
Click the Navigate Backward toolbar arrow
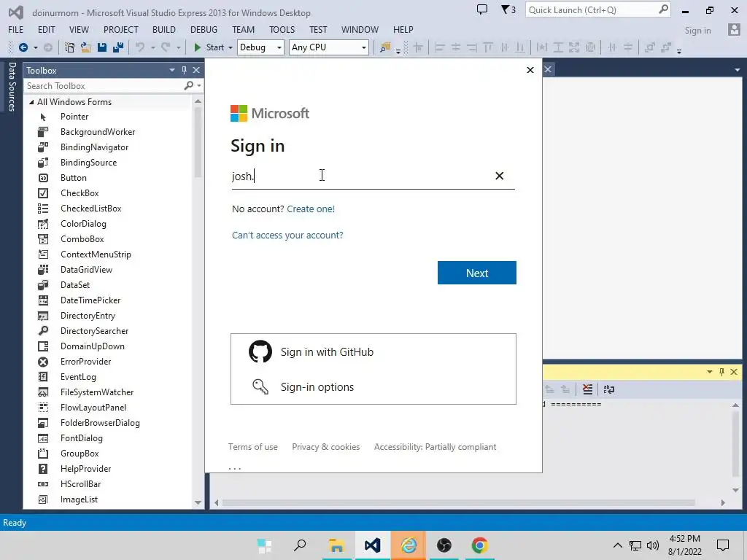point(23,47)
